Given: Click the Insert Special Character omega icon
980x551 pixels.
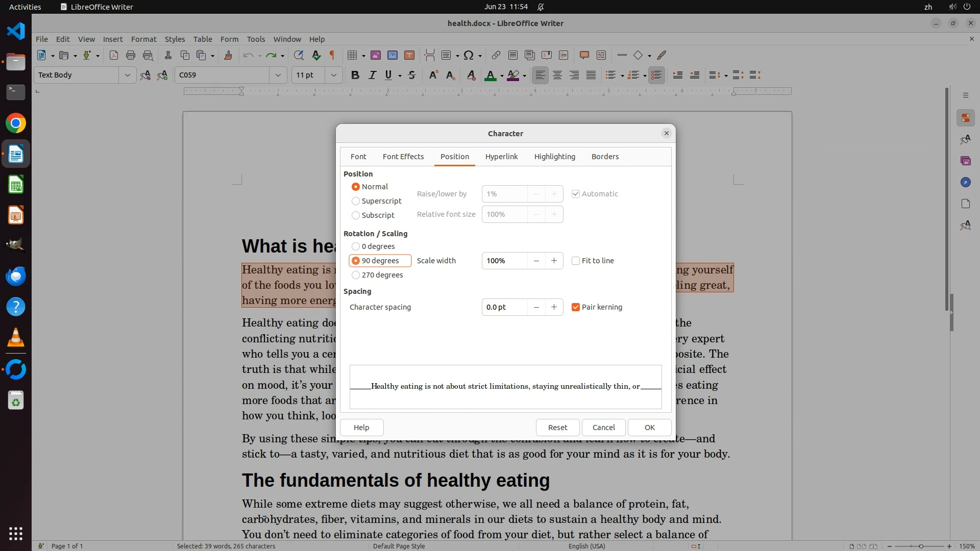Looking at the screenshot, I should (469, 56).
